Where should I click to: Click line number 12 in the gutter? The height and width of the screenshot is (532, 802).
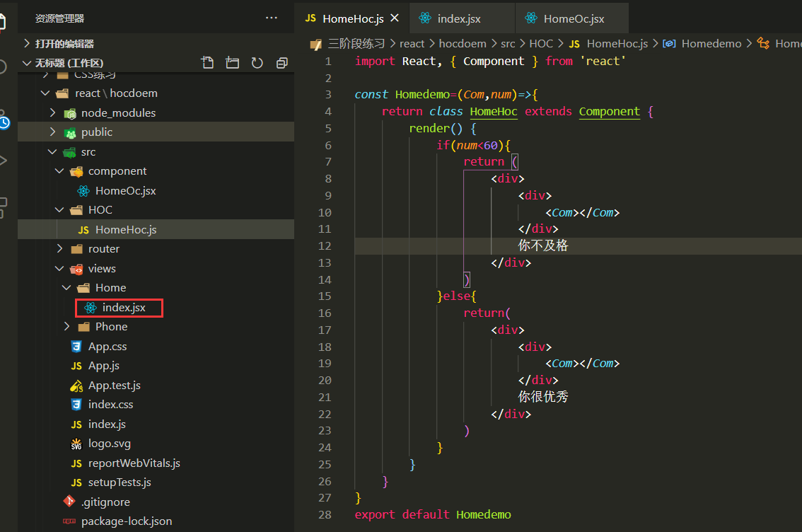[x=325, y=245]
